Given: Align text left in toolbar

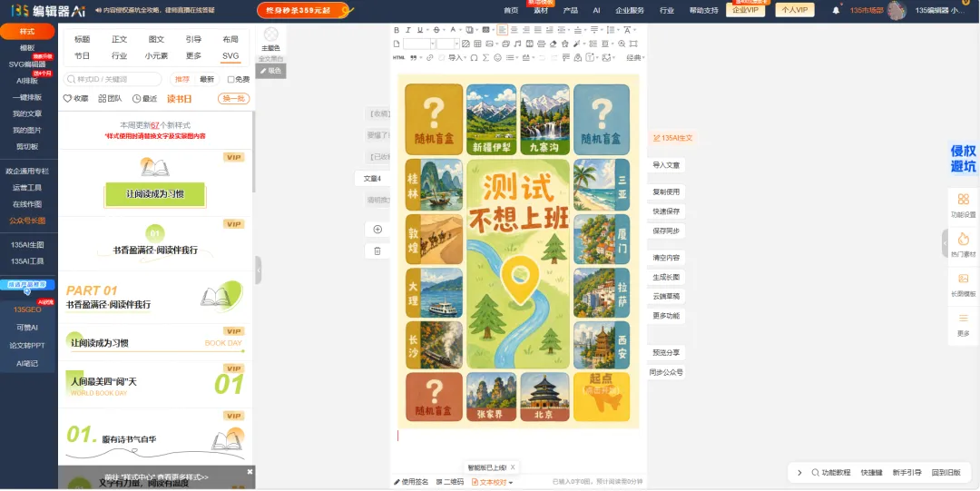Looking at the screenshot, I should click(x=503, y=30).
